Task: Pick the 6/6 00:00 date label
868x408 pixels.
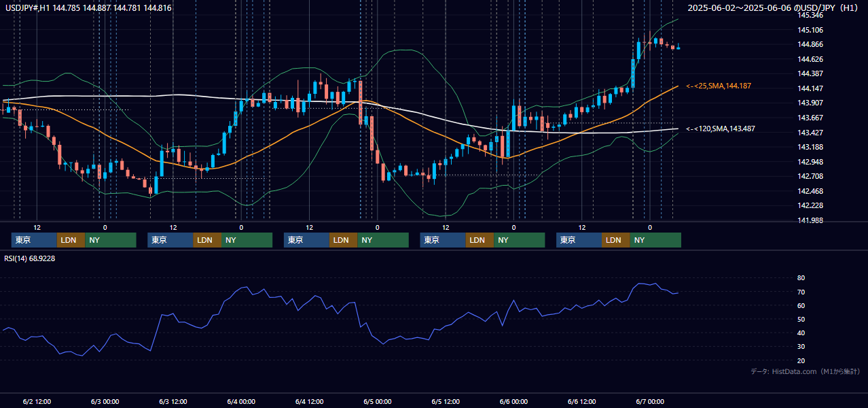Action: click(513, 401)
